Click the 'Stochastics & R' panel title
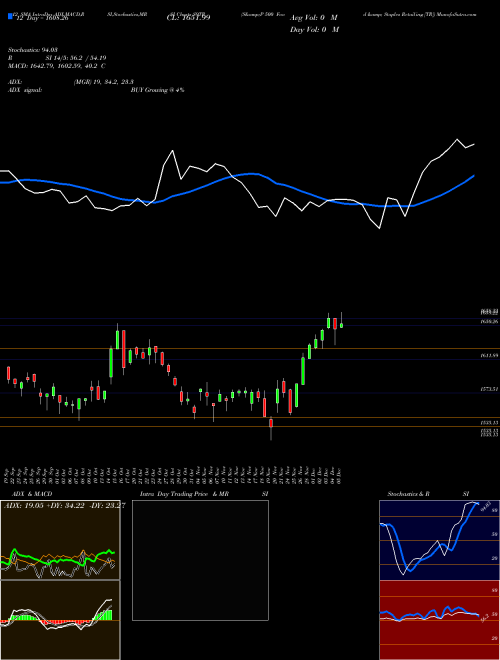 point(409,494)
